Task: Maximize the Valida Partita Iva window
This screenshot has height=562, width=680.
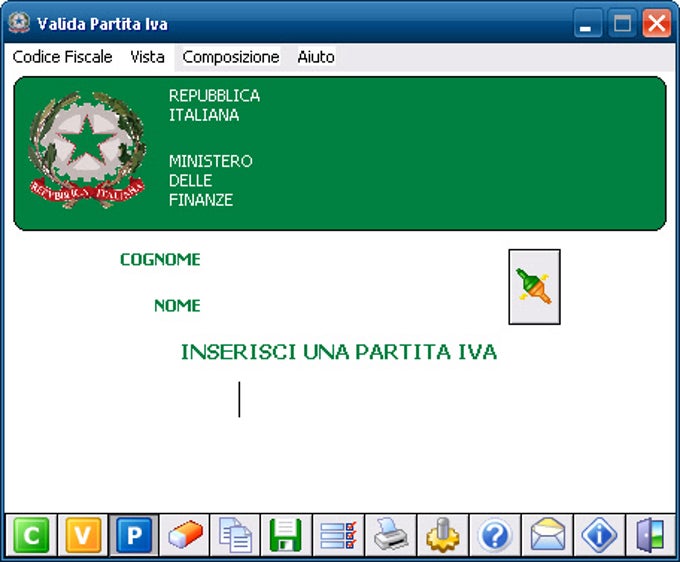Action: (622, 23)
